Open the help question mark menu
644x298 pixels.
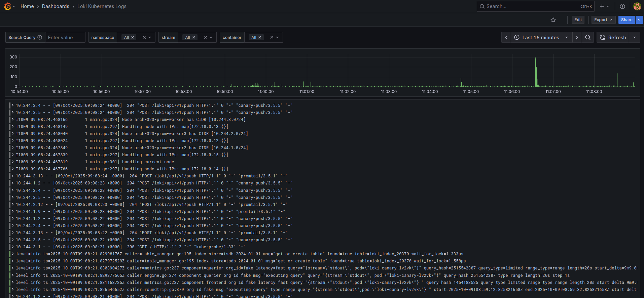(x=622, y=6)
